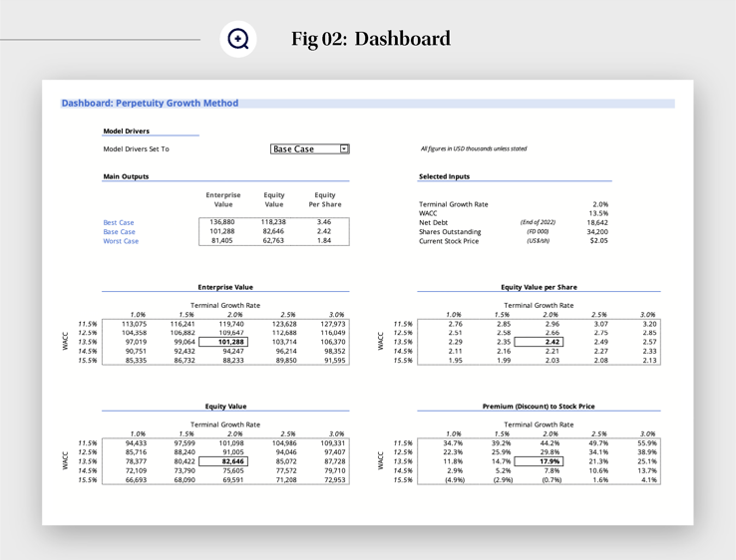The height and width of the screenshot is (560, 736).
Task: Select highlighted 82,646 Equity Value cell
Action: tap(232, 461)
